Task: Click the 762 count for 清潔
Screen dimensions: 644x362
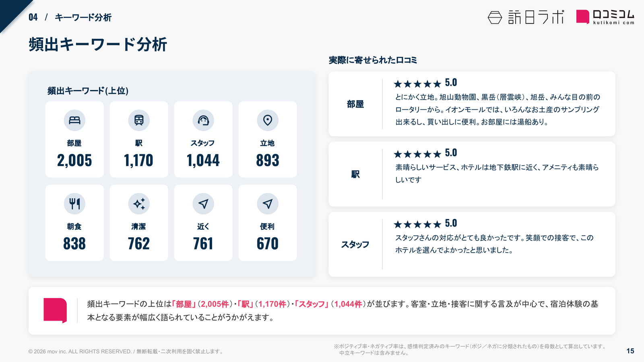Action: [x=139, y=244]
